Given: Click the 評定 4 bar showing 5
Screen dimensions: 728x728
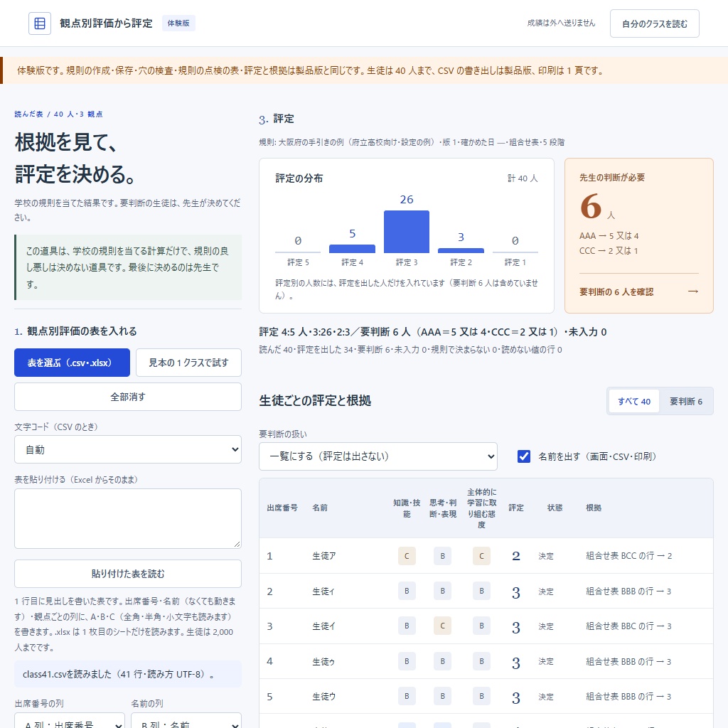Looking at the screenshot, I should coord(352,249).
